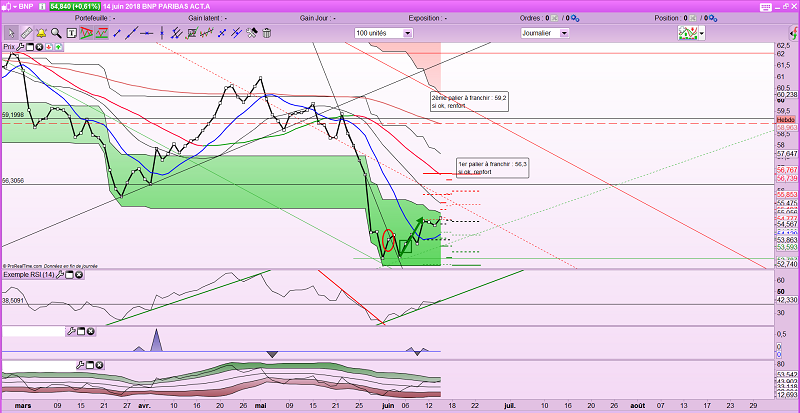Open wrench settings of the bottom banded indicator panel

click(x=80, y=365)
